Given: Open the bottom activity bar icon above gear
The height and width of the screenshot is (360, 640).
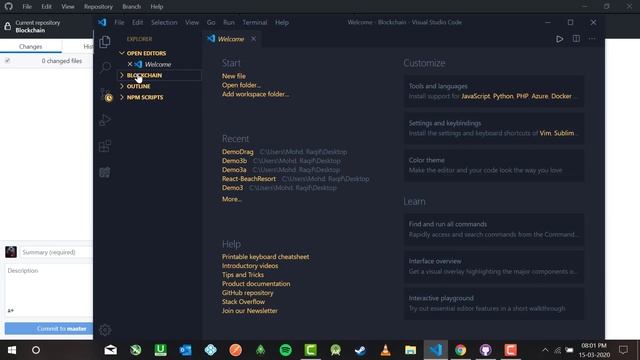Looking at the screenshot, I should click(105, 172).
